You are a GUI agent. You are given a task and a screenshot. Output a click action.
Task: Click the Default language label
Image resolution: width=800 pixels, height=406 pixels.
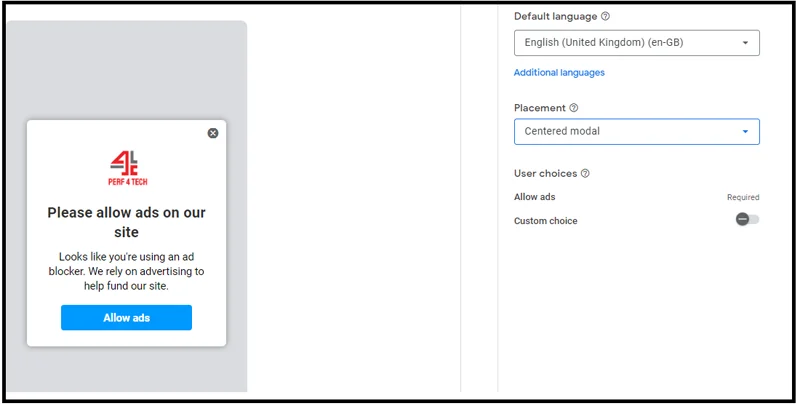coord(556,16)
